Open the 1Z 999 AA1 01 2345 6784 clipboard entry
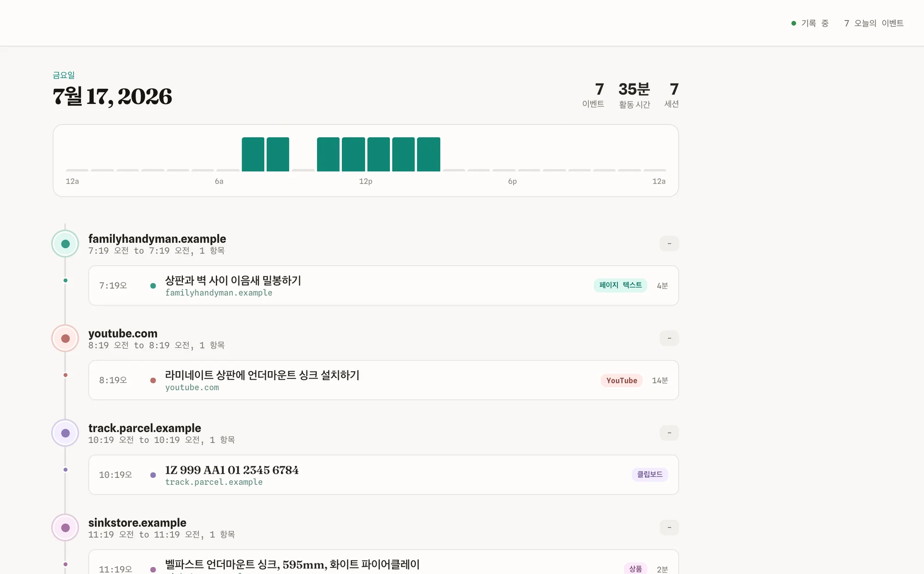Screen dimensions: 924x574 pyautogui.click(x=383, y=475)
